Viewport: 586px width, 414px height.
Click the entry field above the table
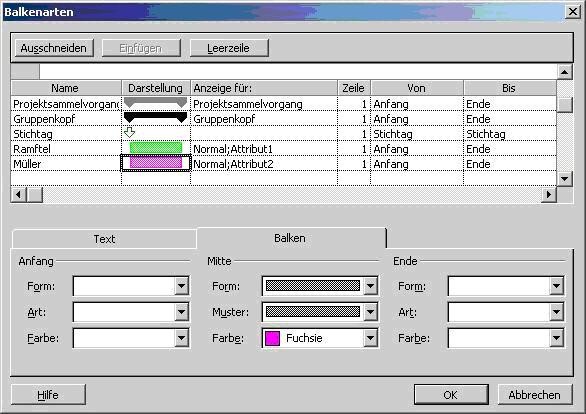pos(298,71)
